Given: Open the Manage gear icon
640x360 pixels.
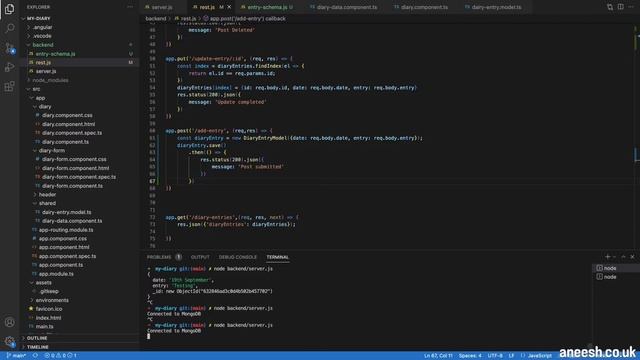Looking at the screenshot, I should [x=9, y=341].
